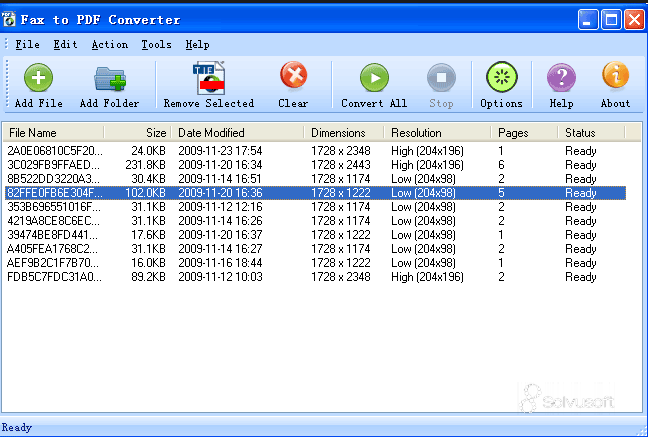Select file AEF9B2C1F7B70... row

point(315,263)
